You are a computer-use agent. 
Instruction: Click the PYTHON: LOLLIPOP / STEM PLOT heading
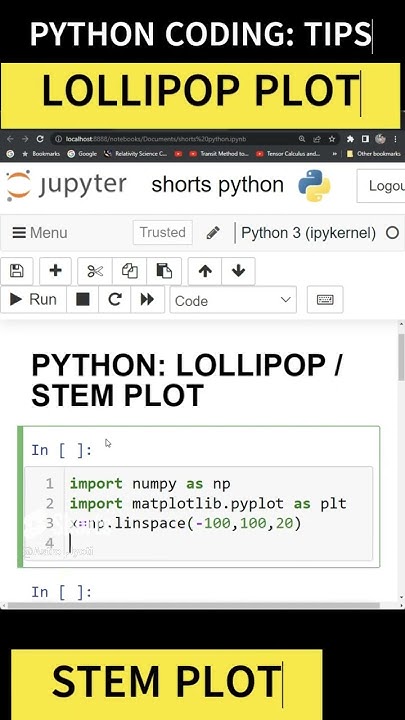(186, 380)
